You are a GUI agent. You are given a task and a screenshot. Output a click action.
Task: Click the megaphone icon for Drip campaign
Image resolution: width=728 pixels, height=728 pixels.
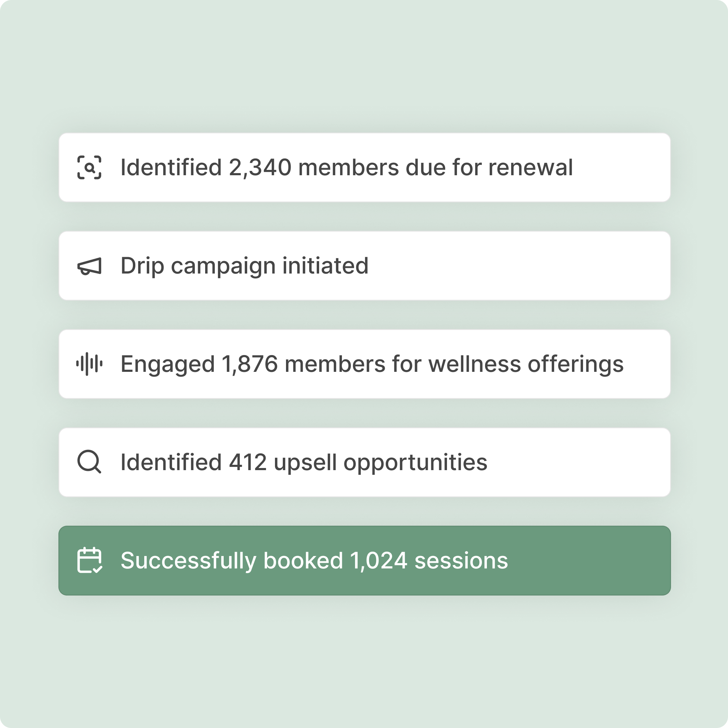pyautogui.click(x=89, y=266)
